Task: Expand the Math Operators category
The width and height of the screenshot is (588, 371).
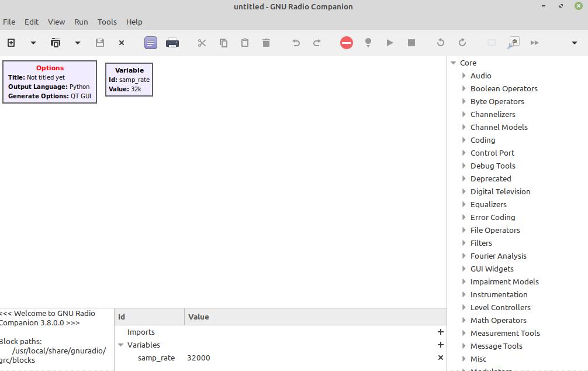Action: pos(464,320)
